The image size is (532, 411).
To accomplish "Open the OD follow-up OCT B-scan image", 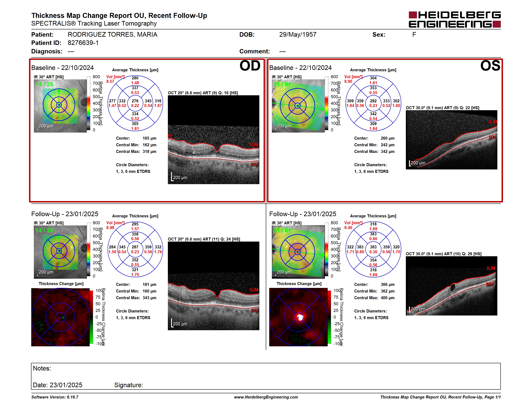I will 213,286.
